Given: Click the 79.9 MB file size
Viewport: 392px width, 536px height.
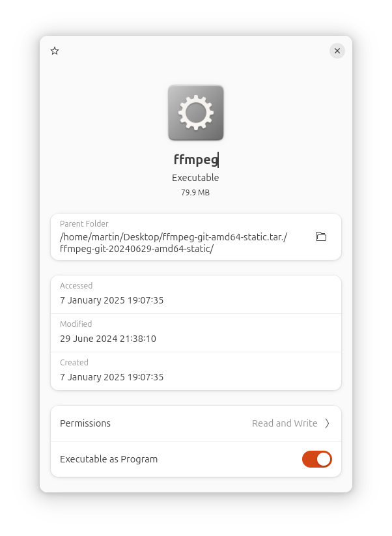Looking at the screenshot, I should point(195,193).
